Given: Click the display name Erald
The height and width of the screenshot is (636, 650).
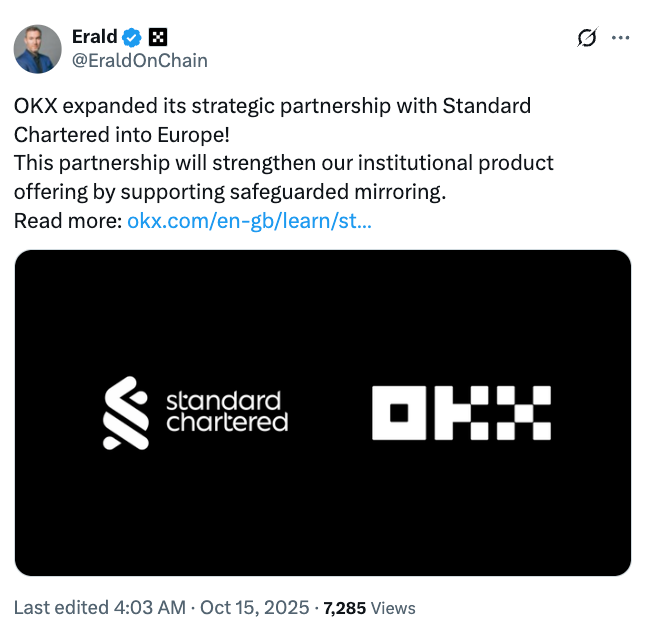Looking at the screenshot, I should pos(94,37).
